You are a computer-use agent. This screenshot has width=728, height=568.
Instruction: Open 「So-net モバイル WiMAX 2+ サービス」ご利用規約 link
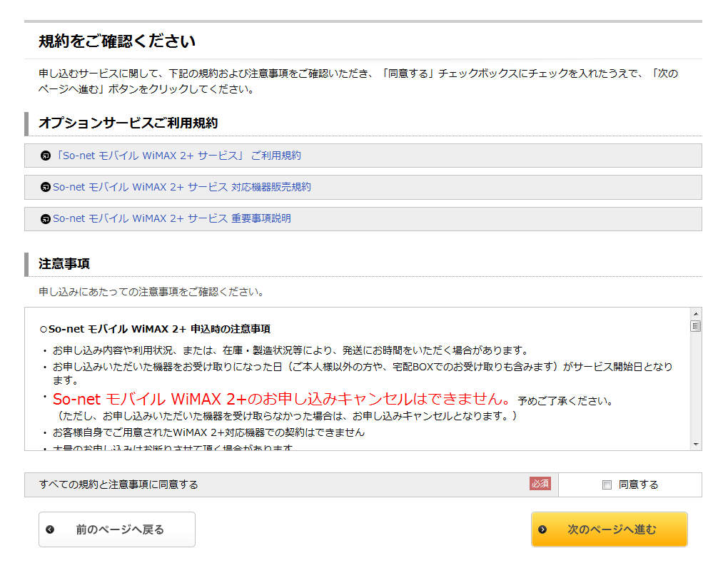pos(177,156)
